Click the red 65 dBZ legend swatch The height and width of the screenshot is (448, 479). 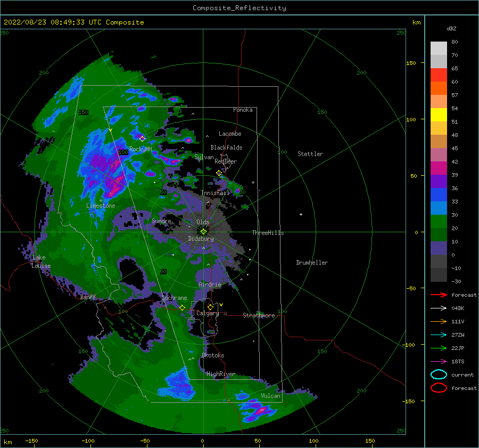439,75
